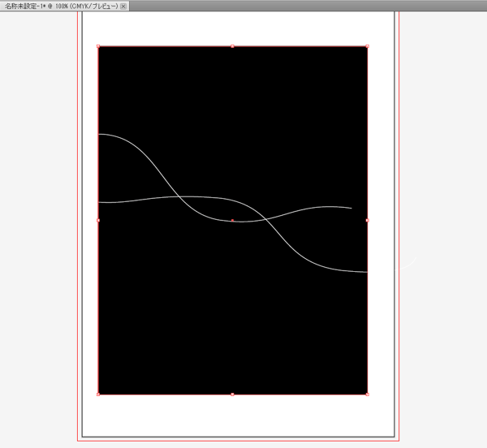
Task: Click the bottom-right selection handle of rectangle
Action: pos(368,394)
